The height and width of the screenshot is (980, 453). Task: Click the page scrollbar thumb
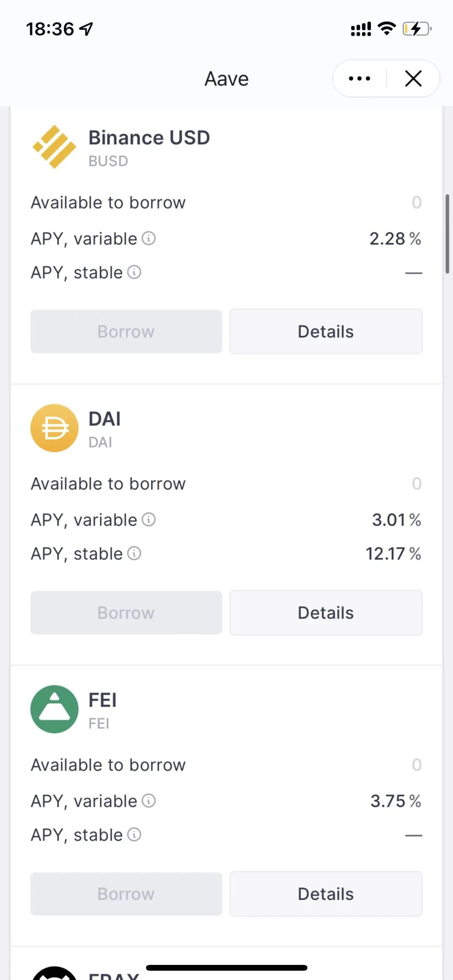coord(447,234)
